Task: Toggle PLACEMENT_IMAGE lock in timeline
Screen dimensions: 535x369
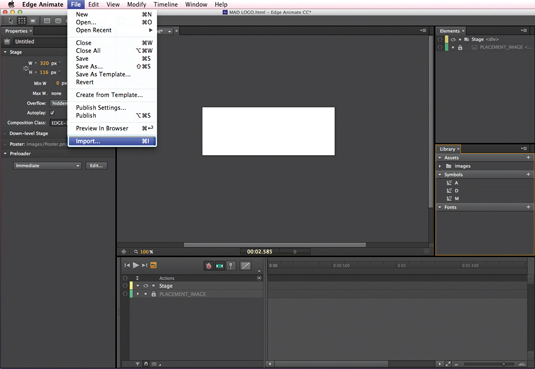Action: tap(154, 294)
